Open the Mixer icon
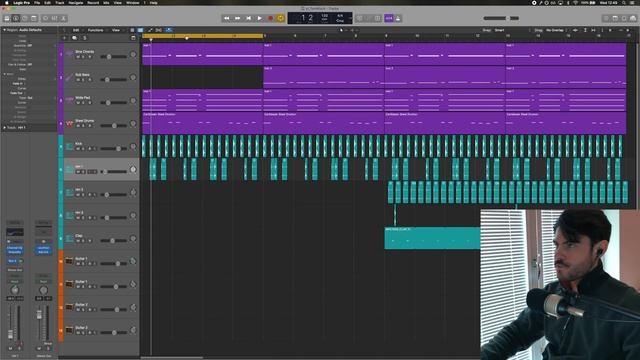Viewport: 640px width, 360px height. 54,18
